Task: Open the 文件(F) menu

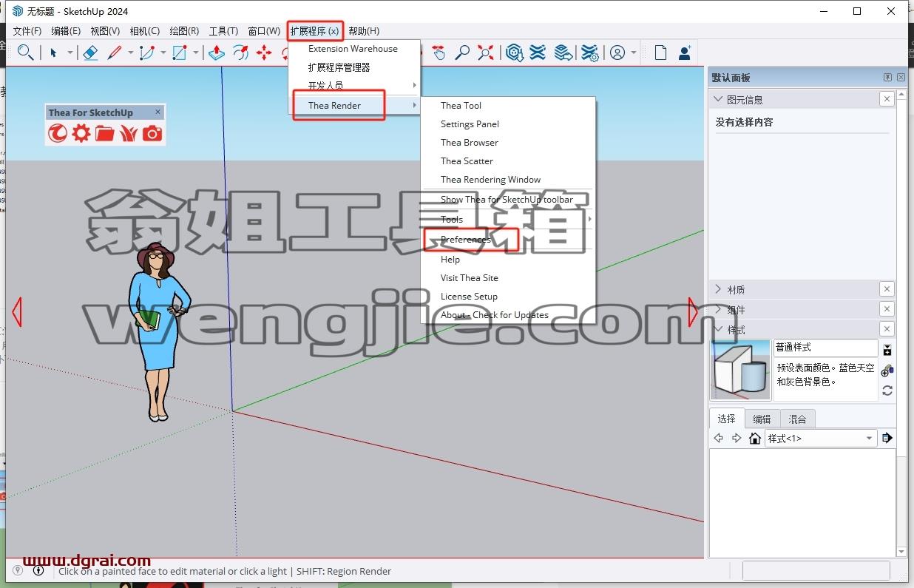Action: point(27,31)
